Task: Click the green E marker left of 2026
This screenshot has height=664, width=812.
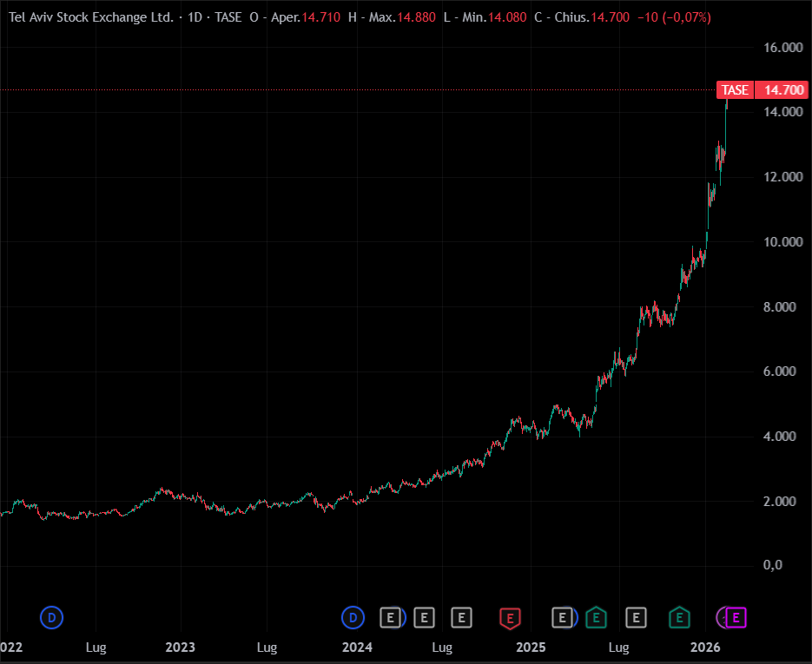Action: pyautogui.click(x=679, y=618)
